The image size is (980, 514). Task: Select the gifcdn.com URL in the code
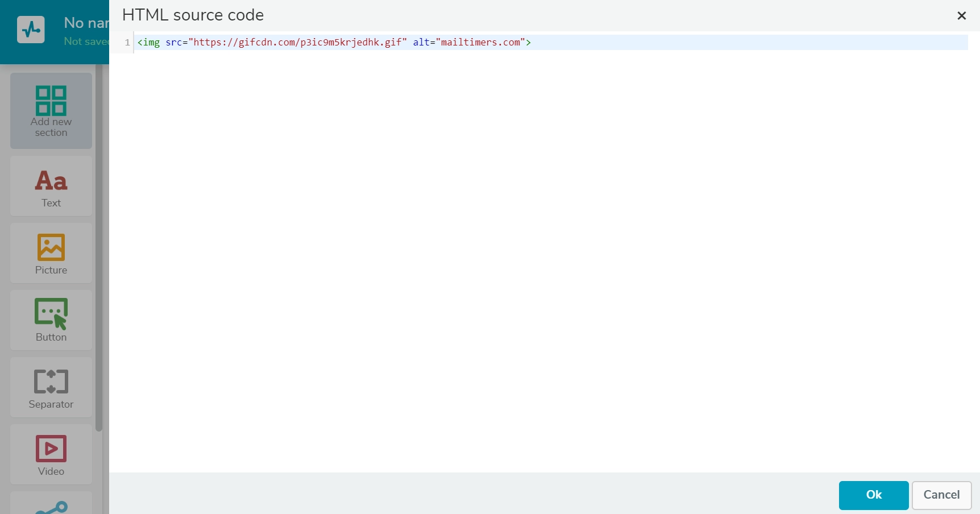tap(297, 42)
